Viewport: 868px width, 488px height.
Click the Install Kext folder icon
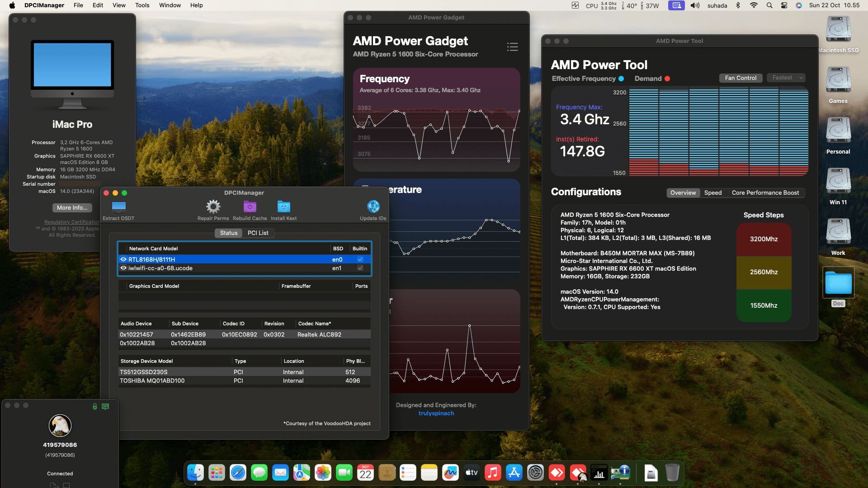[283, 207]
